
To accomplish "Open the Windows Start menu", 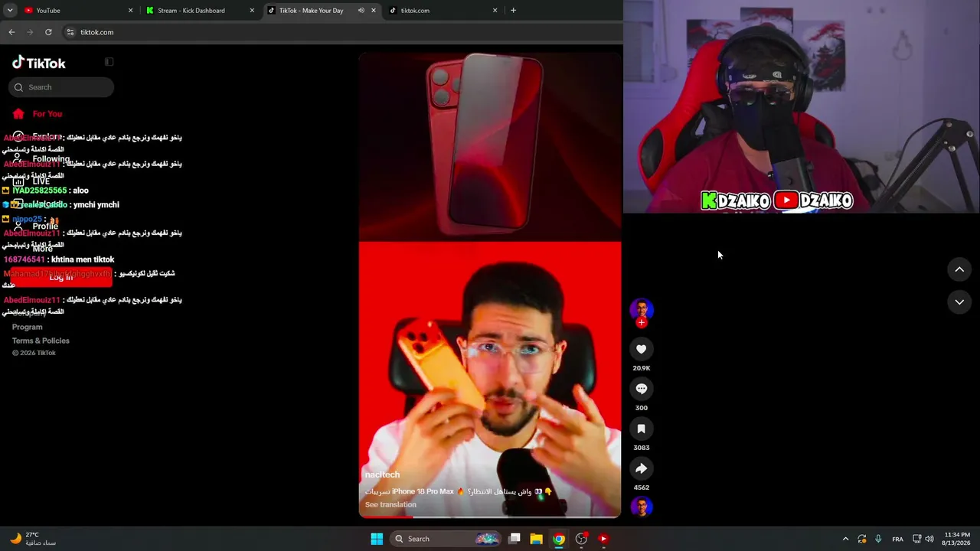I will [377, 539].
